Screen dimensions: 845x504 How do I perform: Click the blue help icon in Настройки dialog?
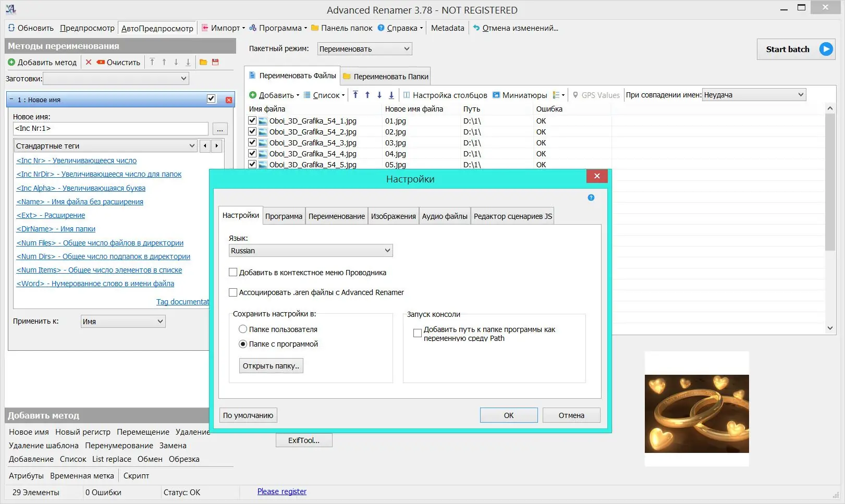click(x=591, y=198)
